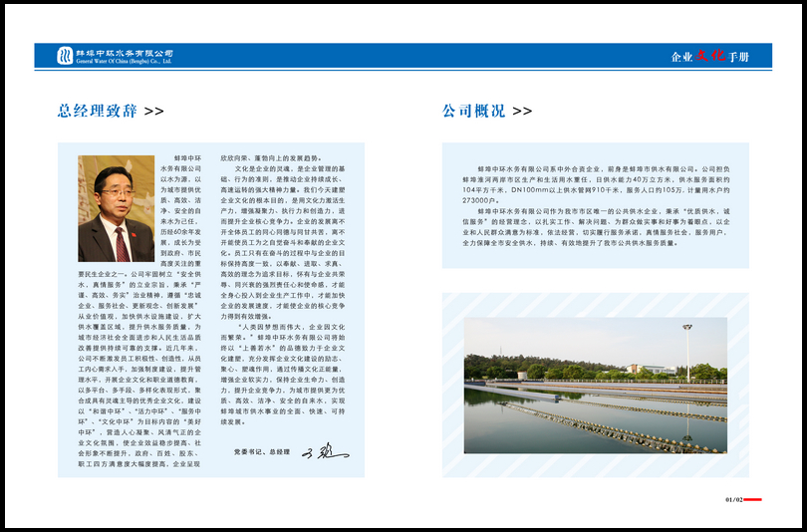This screenshot has width=807, height=532.
Task: Click the paragraph starting 文化是企业的灵魂
Action: click(x=283, y=242)
